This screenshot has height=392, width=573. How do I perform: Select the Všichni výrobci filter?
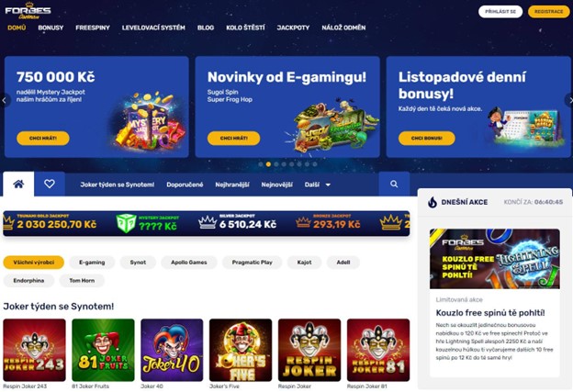pos(34,263)
